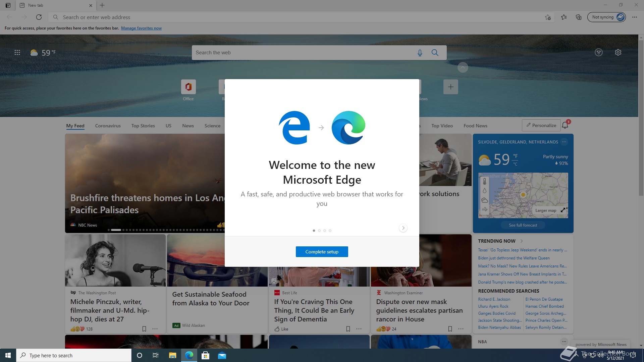Image resolution: width=644 pixels, height=362 pixels.
Task: Open a new tab with plus
Action: [102, 5]
